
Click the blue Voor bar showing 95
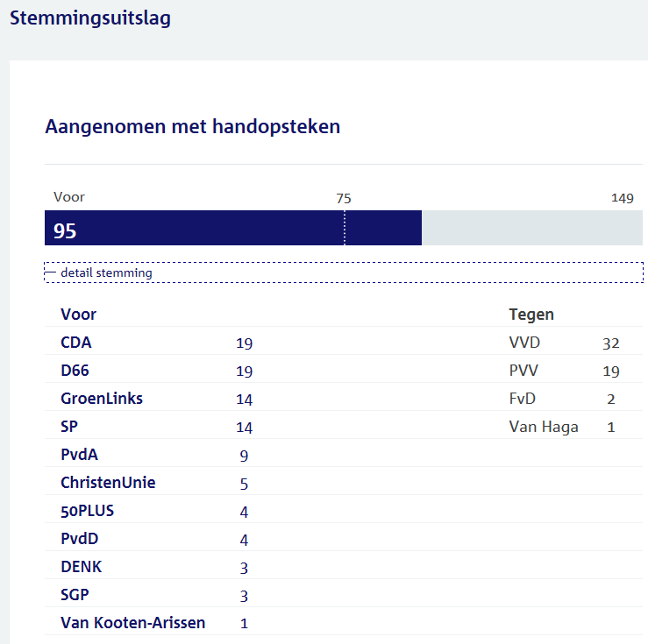coord(232,229)
